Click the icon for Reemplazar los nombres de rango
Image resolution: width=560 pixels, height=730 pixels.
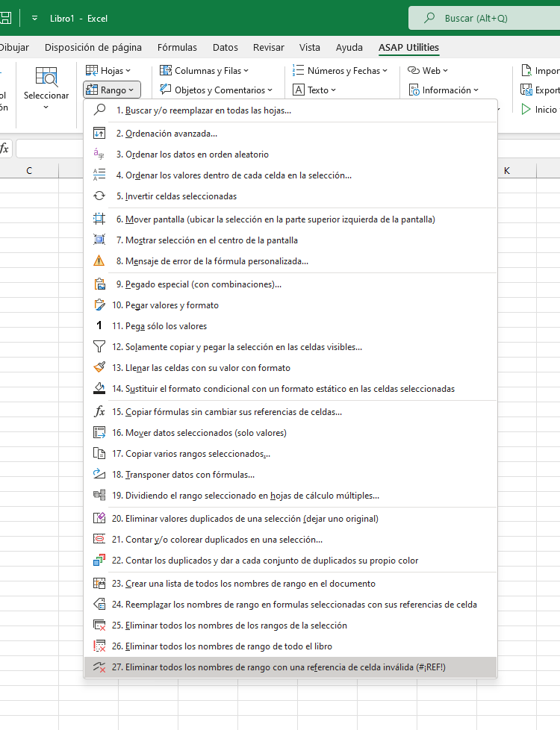pyautogui.click(x=99, y=605)
